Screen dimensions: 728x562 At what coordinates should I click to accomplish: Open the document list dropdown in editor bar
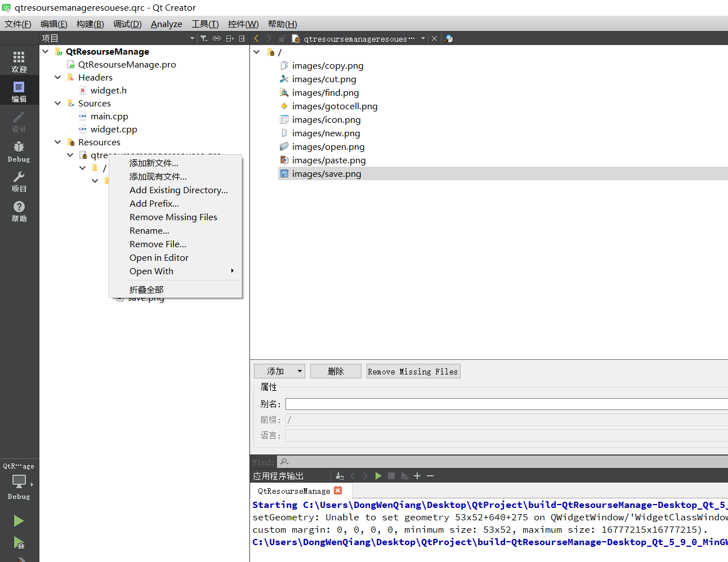(x=423, y=38)
